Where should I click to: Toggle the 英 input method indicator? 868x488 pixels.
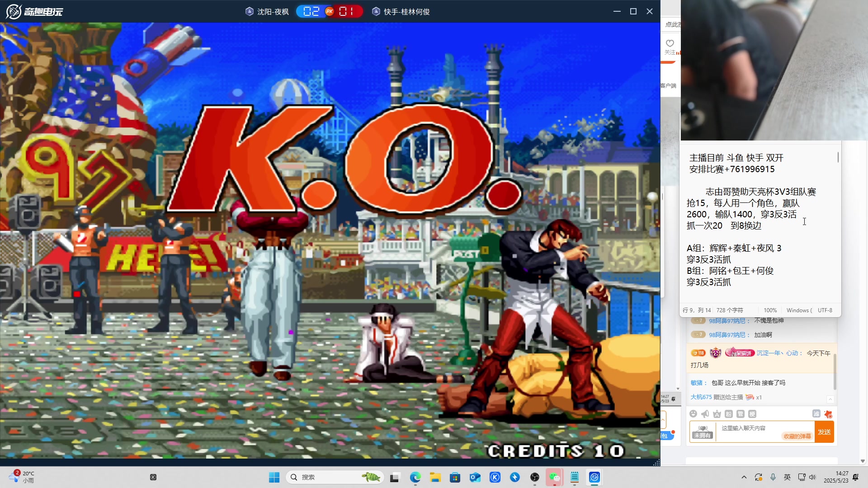pyautogui.click(x=787, y=477)
